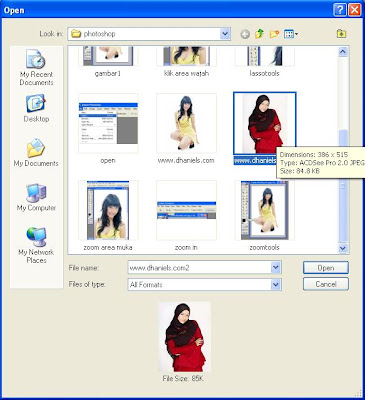Screen dimensions: 365x400
Task: Click inside the File name field
Action: (x=199, y=268)
